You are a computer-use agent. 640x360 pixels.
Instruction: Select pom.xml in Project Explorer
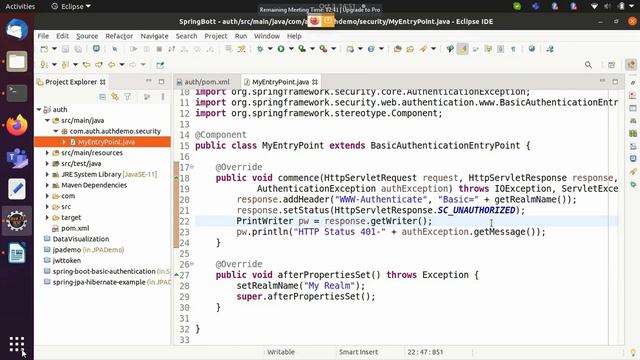coord(75,228)
